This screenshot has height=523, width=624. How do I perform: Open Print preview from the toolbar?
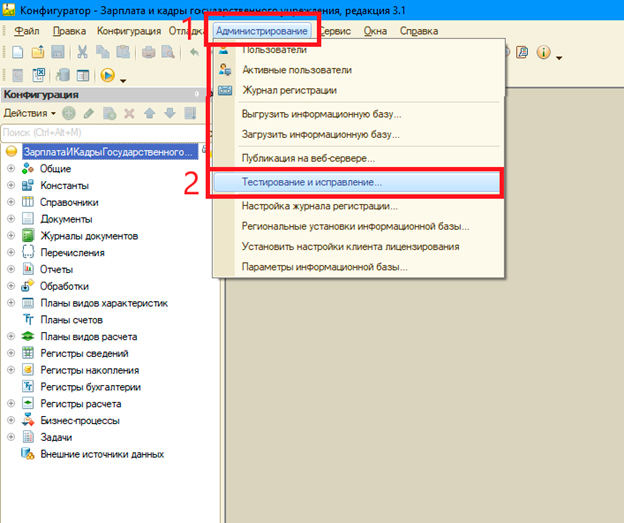tap(168, 52)
